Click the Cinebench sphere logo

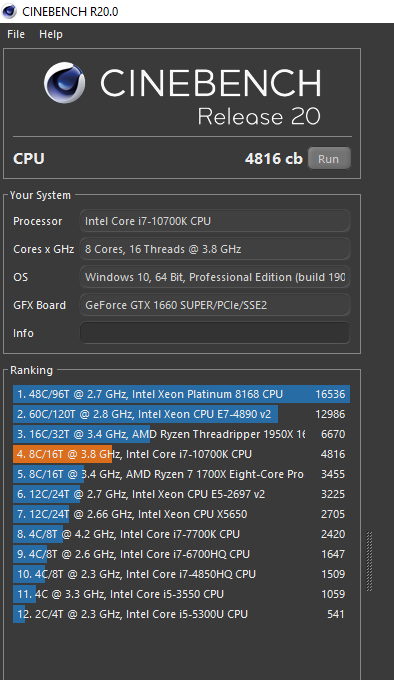pyautogui.click(x=65, y=83)
